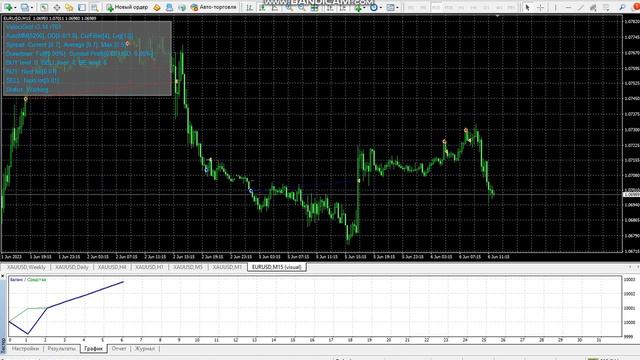Click the Zoom In magnifier icon
Image resolution: width=640 pixels, height=360 pixels.
pyautogui.click(x=289, y=7)
